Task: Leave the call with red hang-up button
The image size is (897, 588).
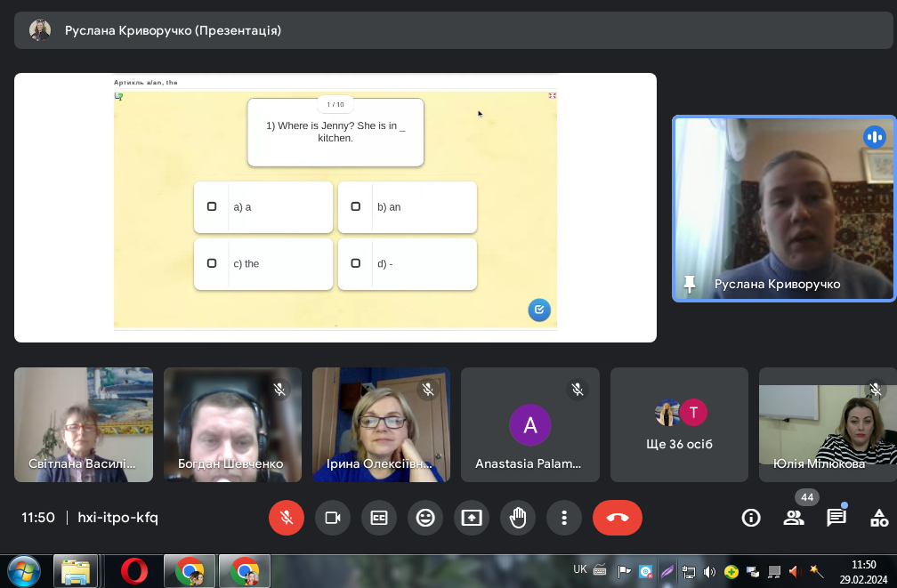Action: 618,518
